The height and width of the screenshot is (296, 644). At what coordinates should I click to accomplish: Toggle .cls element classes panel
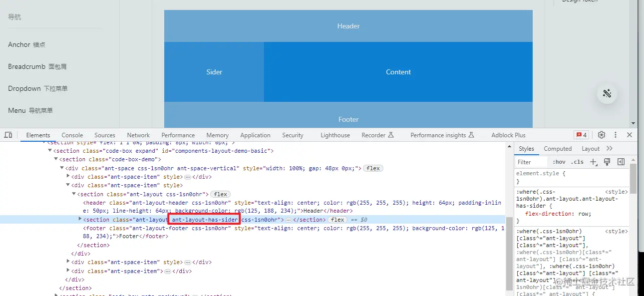coord(578,162)
